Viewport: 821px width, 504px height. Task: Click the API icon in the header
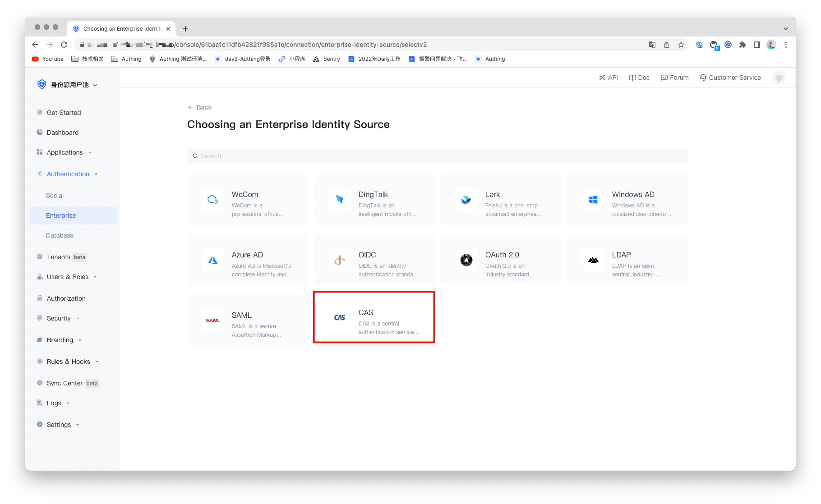[602, 77]
